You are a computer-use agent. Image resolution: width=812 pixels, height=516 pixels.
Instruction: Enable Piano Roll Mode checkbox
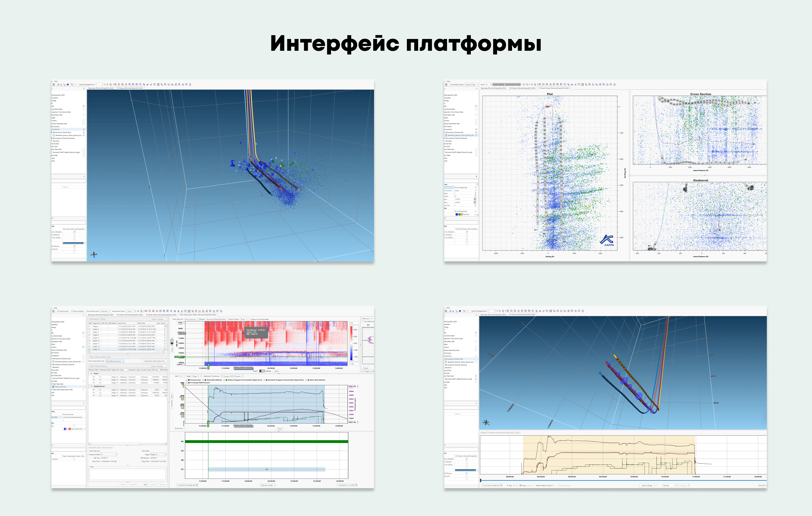pos(557,485)
